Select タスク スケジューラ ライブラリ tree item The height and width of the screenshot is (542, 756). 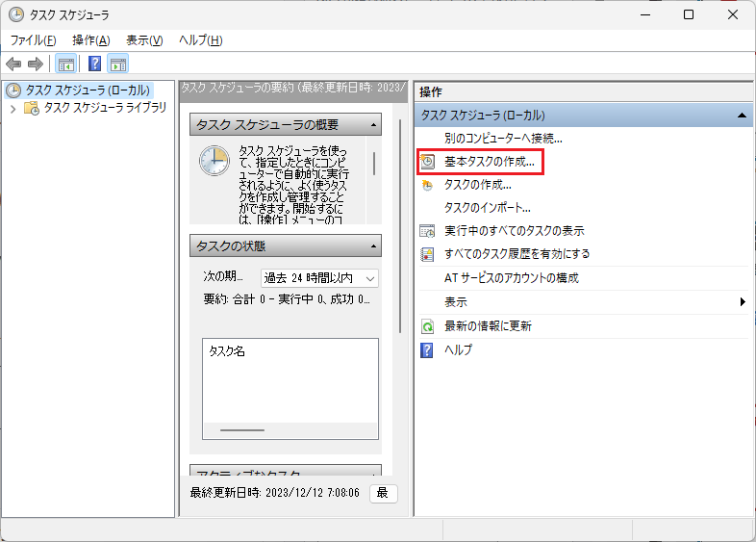(x=105, y=108)
